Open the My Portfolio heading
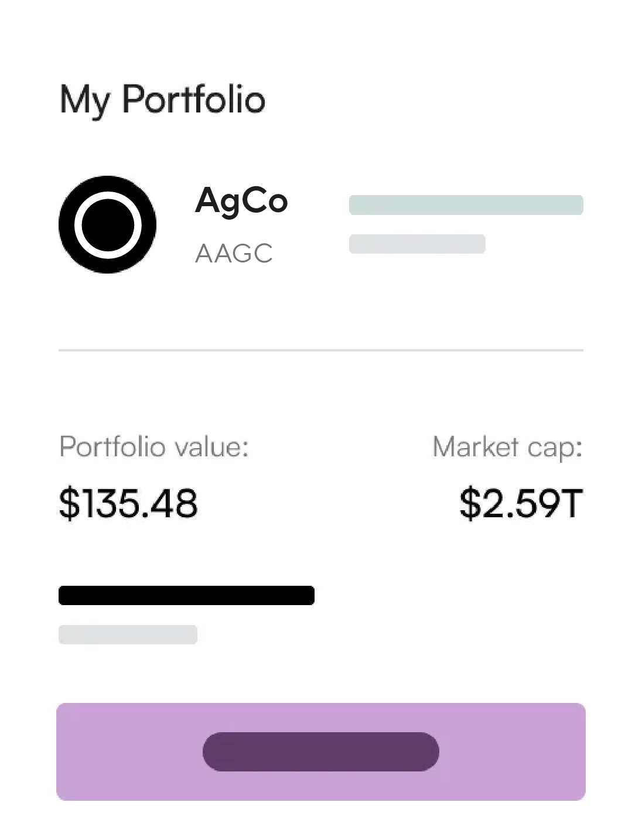This screenshot has height=840, width=642. [x=162, y=100]
